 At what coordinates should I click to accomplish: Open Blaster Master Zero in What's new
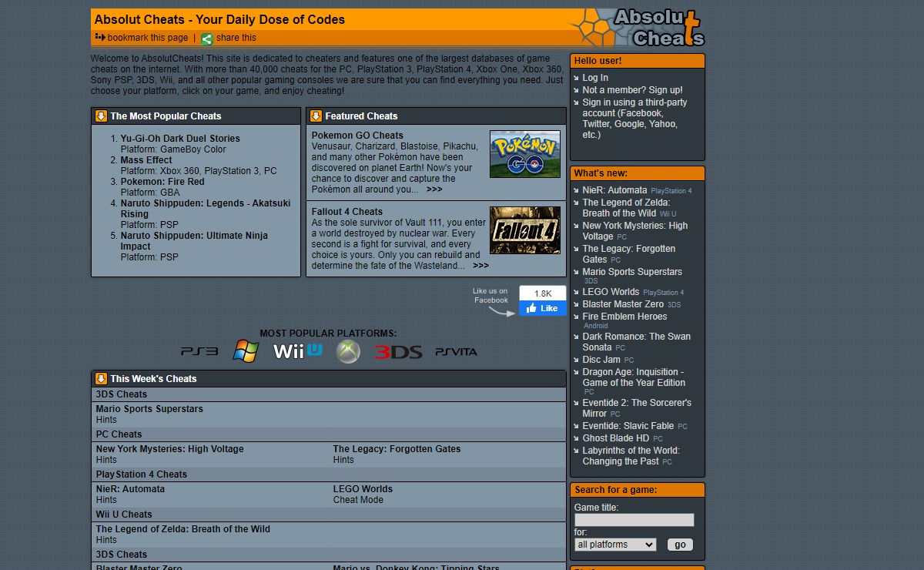click(623, 304)
